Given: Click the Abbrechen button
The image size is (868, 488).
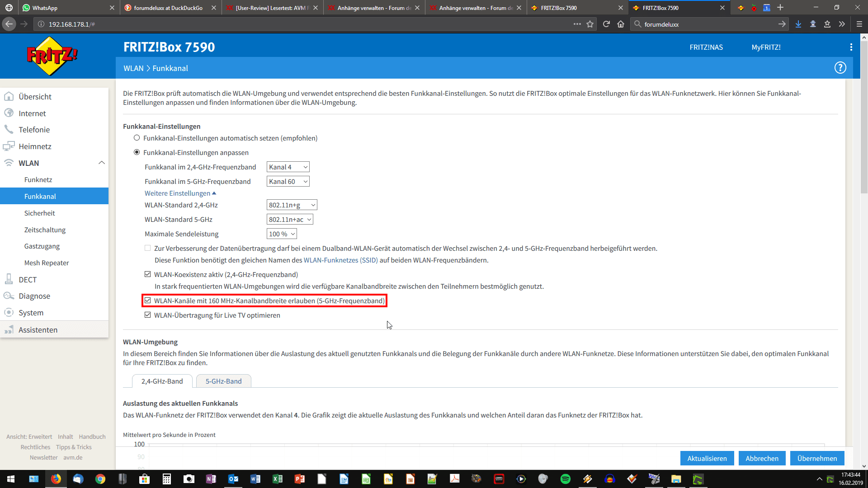Looking at the screenshot, I should (762, 458).
